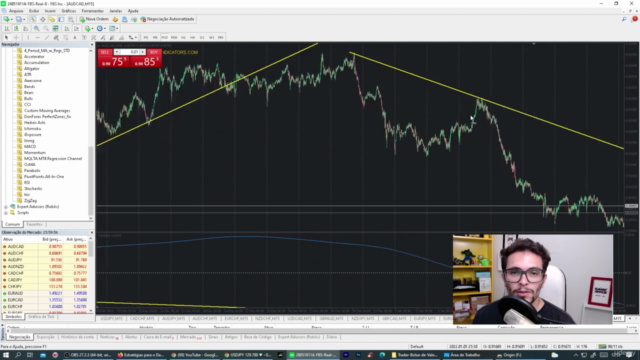Viewport: 640px width, 360px height.
Task: Click the Nova Ordem button
Action: point(94,19)
